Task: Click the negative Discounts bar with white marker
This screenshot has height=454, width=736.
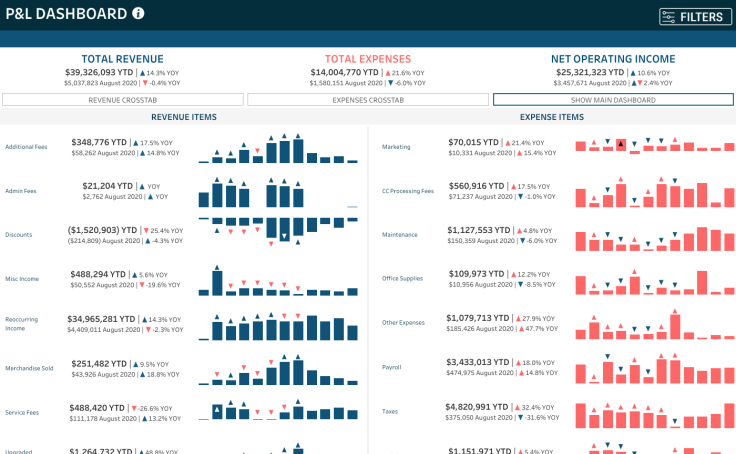Action: pos(285,229)
